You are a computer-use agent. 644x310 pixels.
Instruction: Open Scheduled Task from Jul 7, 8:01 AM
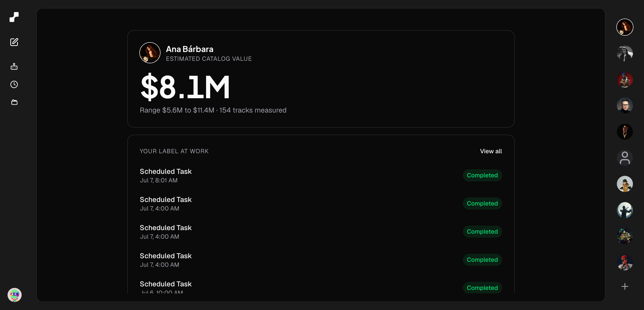pos(321,176)
